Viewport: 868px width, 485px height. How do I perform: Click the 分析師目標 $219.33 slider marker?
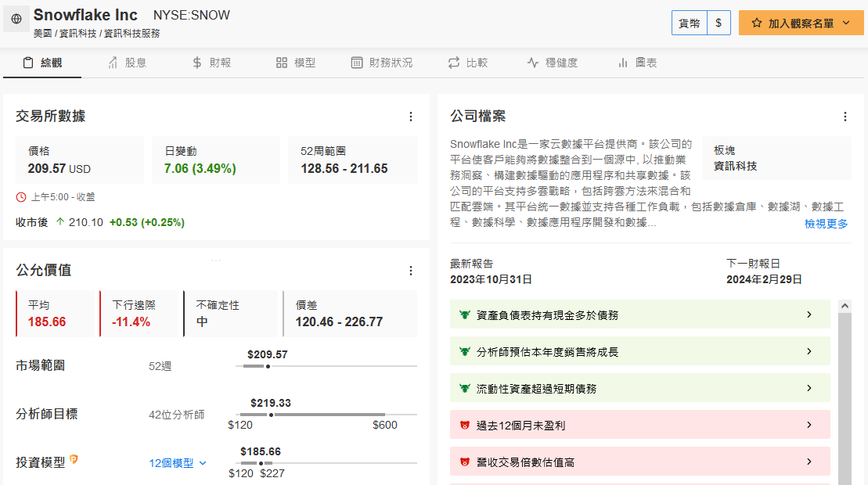271,415
